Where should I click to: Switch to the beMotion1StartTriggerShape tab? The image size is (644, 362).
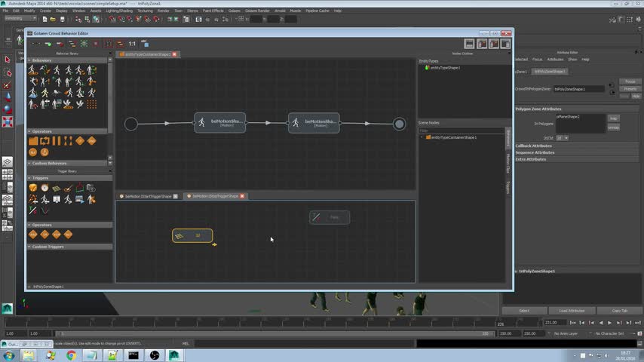[x=149, y=196]
